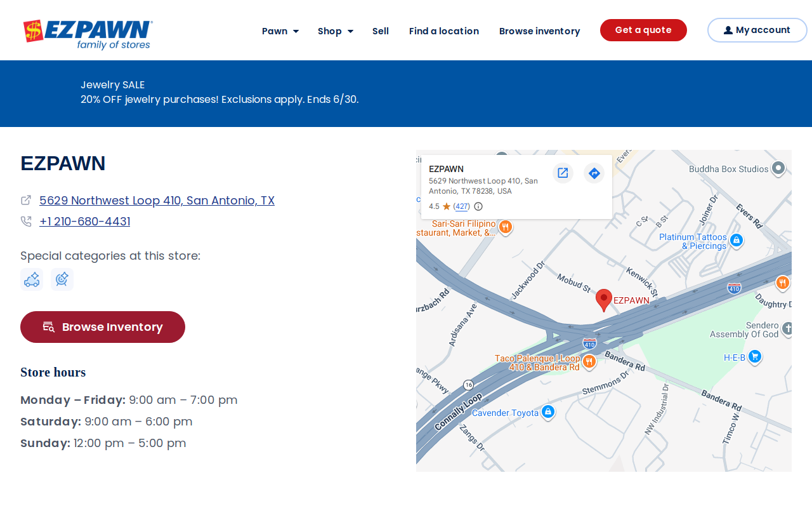812x508 pixels.
Task: Click the Special categories at this store label
Action: (x=110, y=256)
